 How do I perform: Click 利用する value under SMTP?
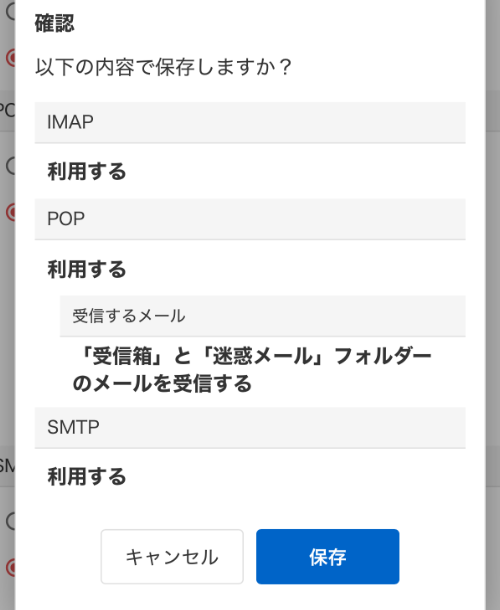(87, 477)
